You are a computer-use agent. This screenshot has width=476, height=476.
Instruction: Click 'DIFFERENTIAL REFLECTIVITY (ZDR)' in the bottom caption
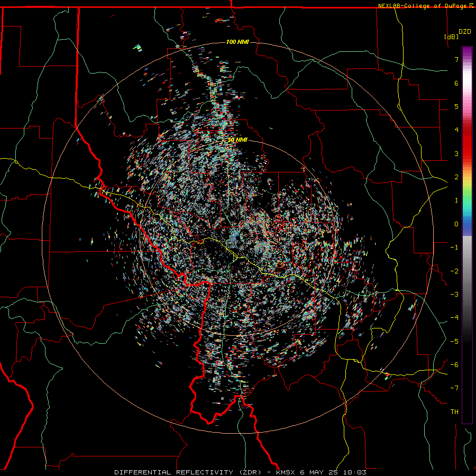point(188,472)
